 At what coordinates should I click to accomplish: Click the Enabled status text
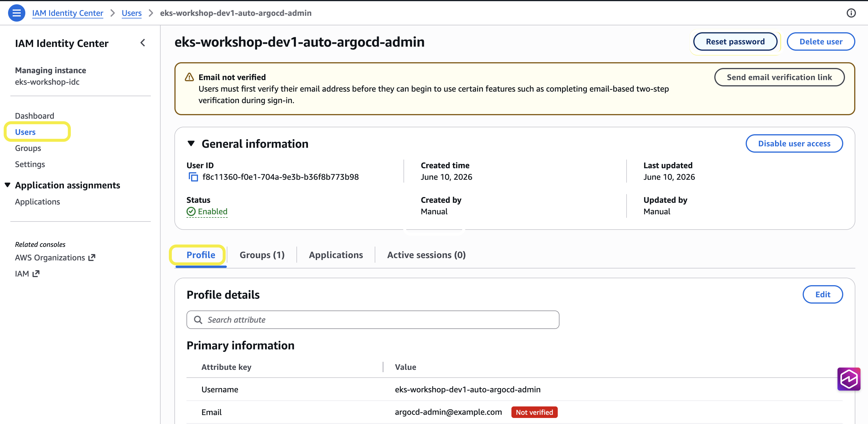213,211
